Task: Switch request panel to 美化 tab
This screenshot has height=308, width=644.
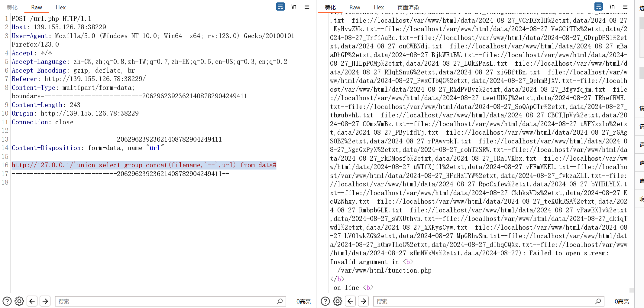Action: click(12, 7)
